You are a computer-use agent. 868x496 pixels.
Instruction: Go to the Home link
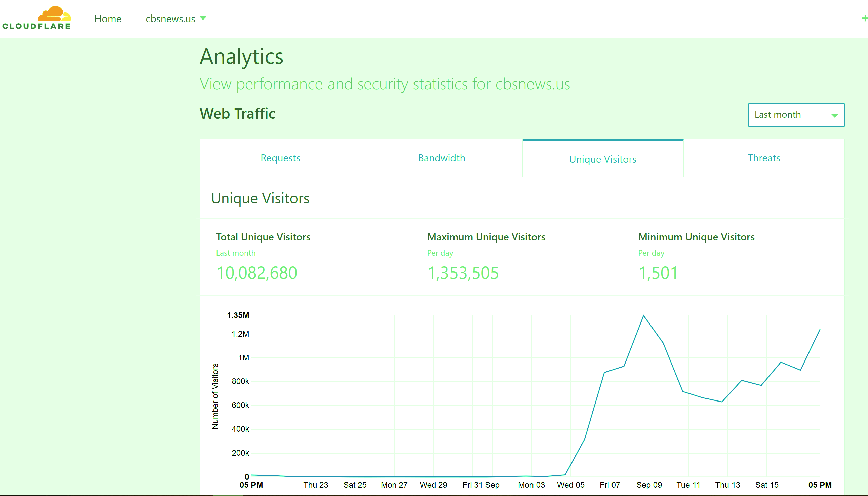(108, 19)
